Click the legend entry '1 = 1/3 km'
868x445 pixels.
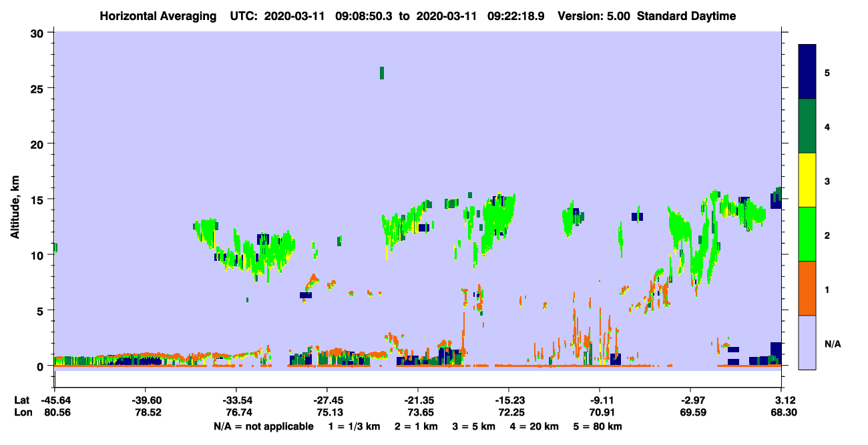(356, 426)
